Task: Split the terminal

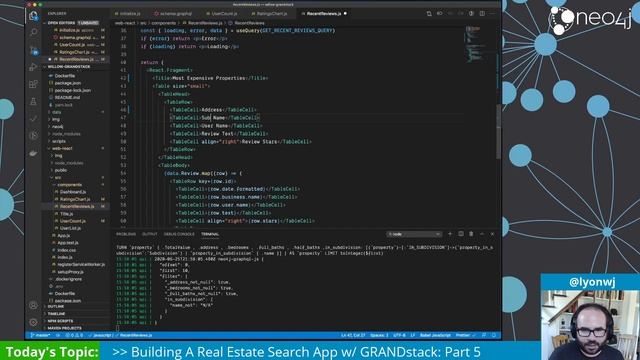Action: click(460, 234)
